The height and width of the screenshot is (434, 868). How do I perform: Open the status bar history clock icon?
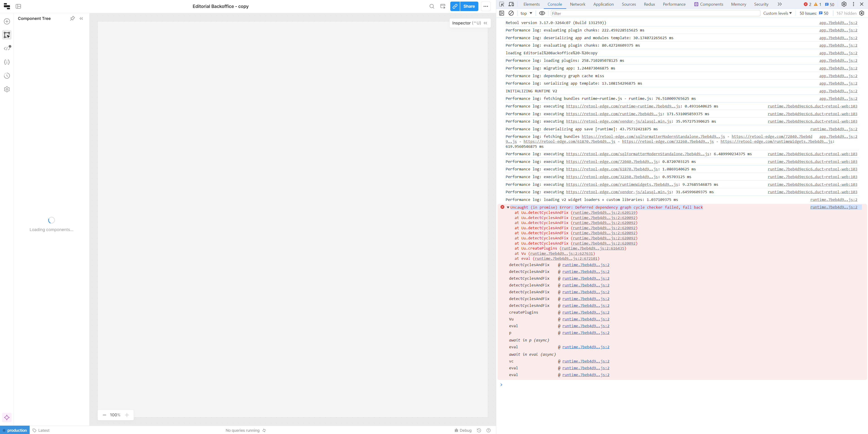(x=479, y=430)
